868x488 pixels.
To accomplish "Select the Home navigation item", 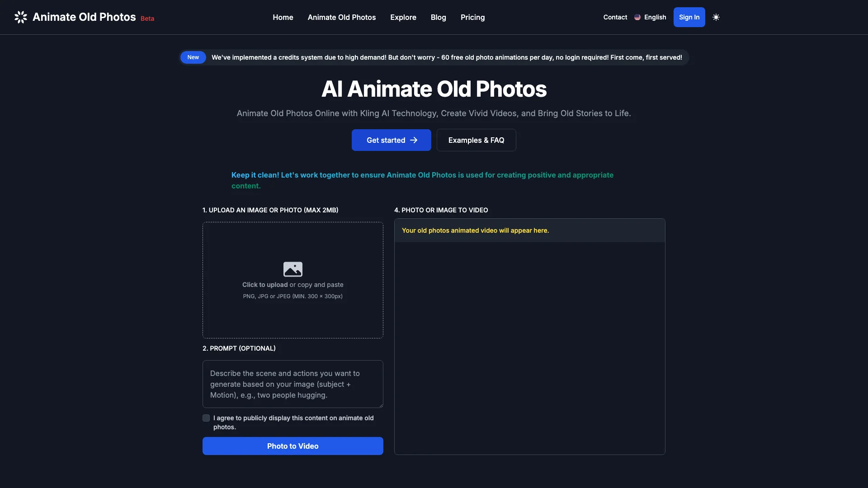I will coord(283,17).
